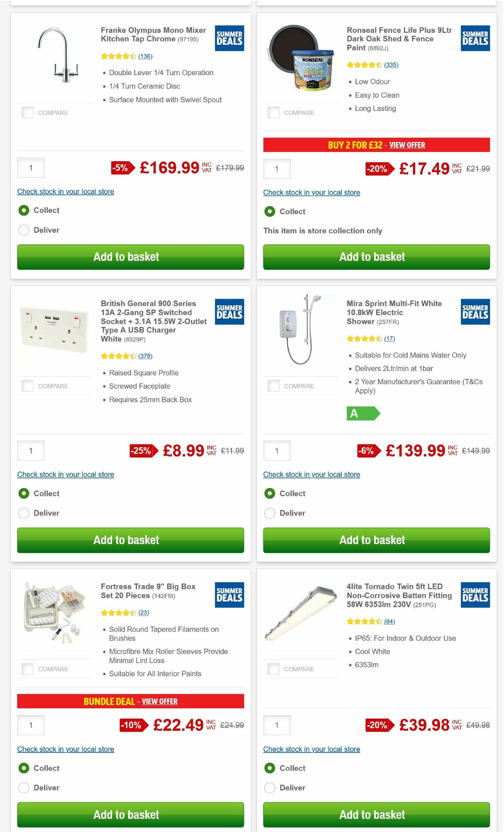Click the -25% discount badge on USB socket
Image resolution: width=504 pixels, height=832 pixels.
coord(141,451)
